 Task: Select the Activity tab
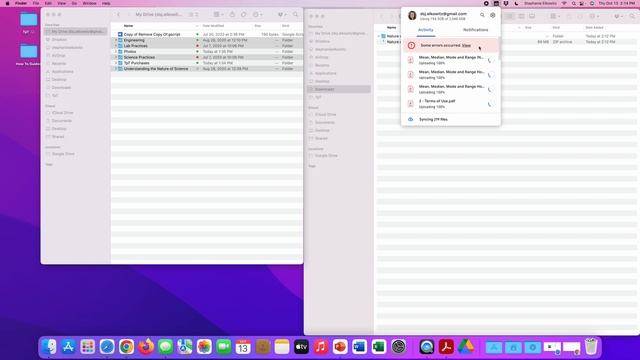pyautogui.click(x=426, y=30)
